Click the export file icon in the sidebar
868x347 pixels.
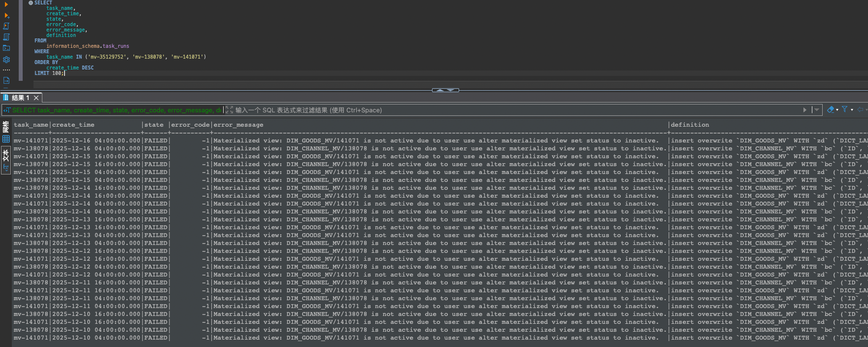click(6, 80)
